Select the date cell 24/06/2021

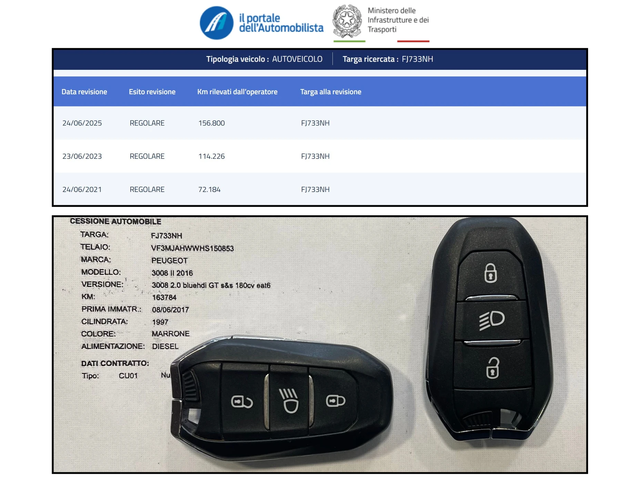point(82,189)
